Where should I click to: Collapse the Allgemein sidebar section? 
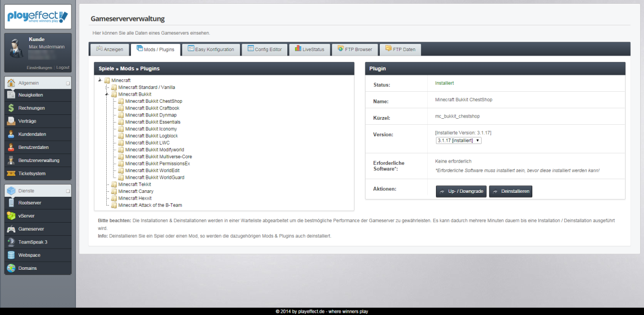tap(68, 83)
